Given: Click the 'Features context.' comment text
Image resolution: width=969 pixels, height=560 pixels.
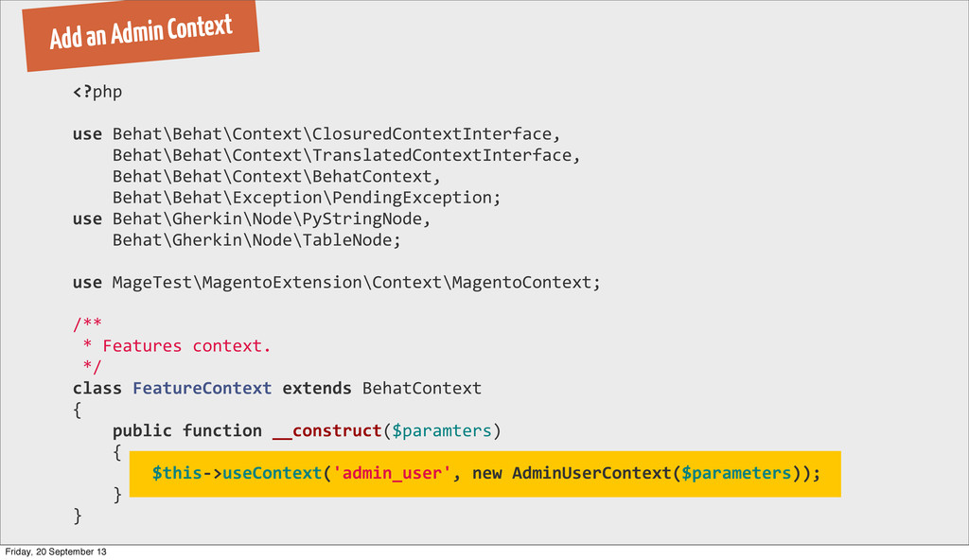Looking at the screenshot, I should [186, 346].
